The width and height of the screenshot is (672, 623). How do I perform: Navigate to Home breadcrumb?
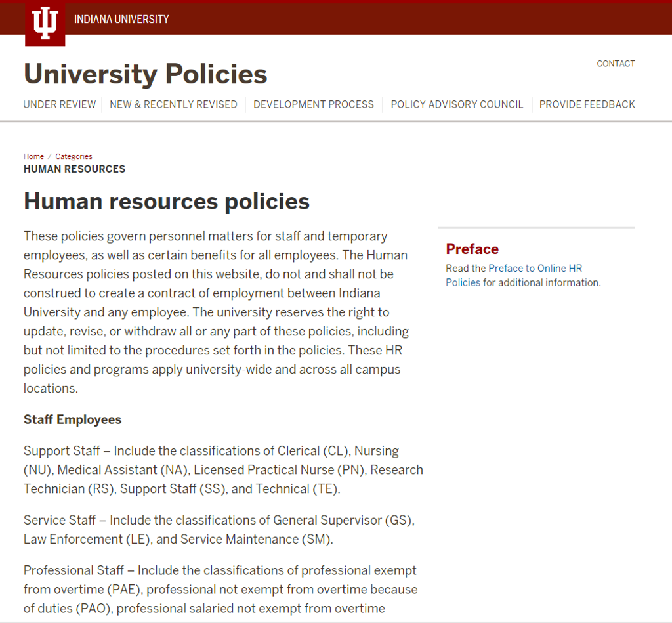click(x=33, y=156)
